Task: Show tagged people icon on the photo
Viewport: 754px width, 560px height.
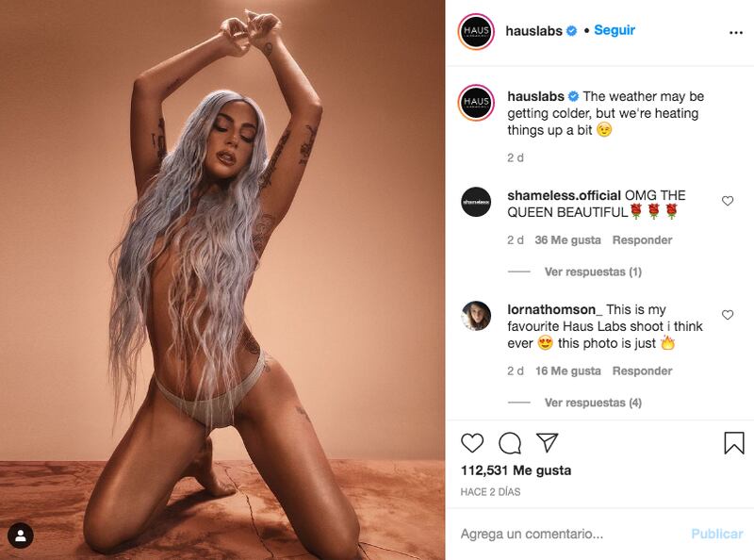Action: (x=20, y=535)
